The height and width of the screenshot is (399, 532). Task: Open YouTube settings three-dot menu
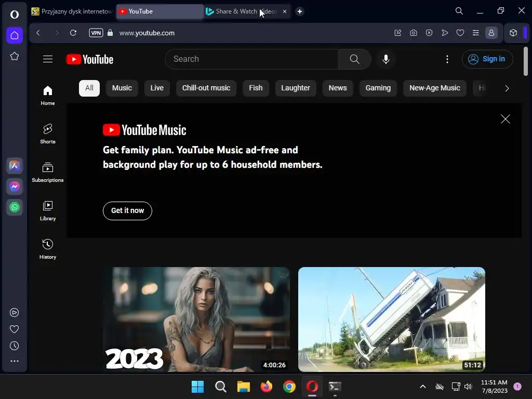tap(447, 59)
